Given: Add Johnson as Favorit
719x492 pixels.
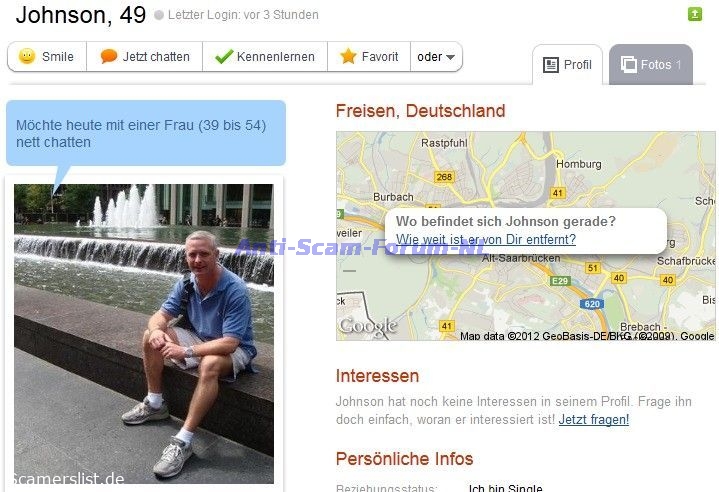Looking at the screenshot, I should click(369, 56).
